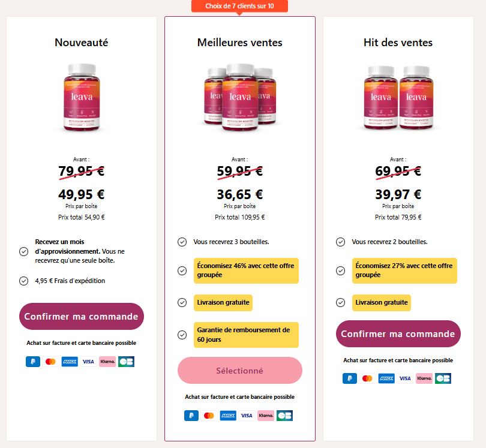Click the Choix de 7 clients sur 10 badge
486x448 pixels.
coord(239,6)
